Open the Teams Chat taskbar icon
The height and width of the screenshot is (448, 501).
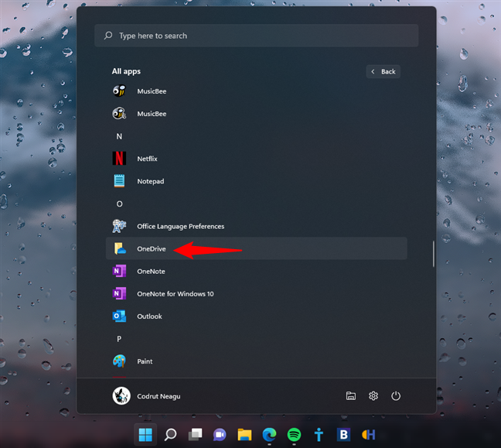[220, 435]
